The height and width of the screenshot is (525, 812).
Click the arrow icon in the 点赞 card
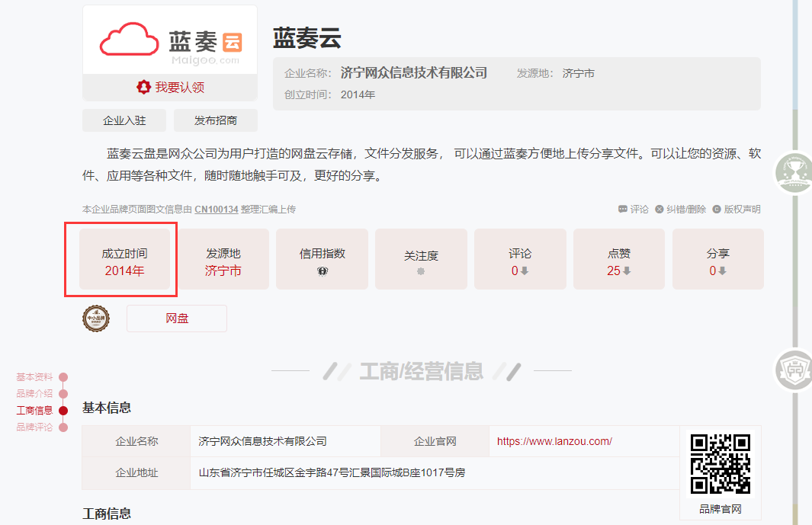coord(627,271)
